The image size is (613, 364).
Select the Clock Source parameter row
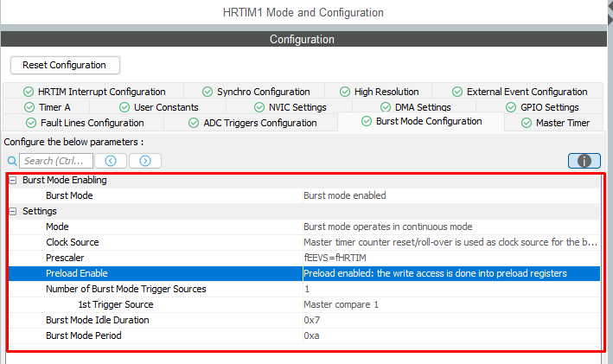(x=72, y=242)
